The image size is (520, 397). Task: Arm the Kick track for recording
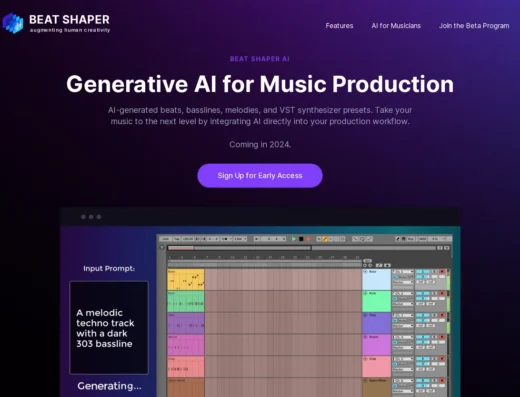(x=442, y=293)
